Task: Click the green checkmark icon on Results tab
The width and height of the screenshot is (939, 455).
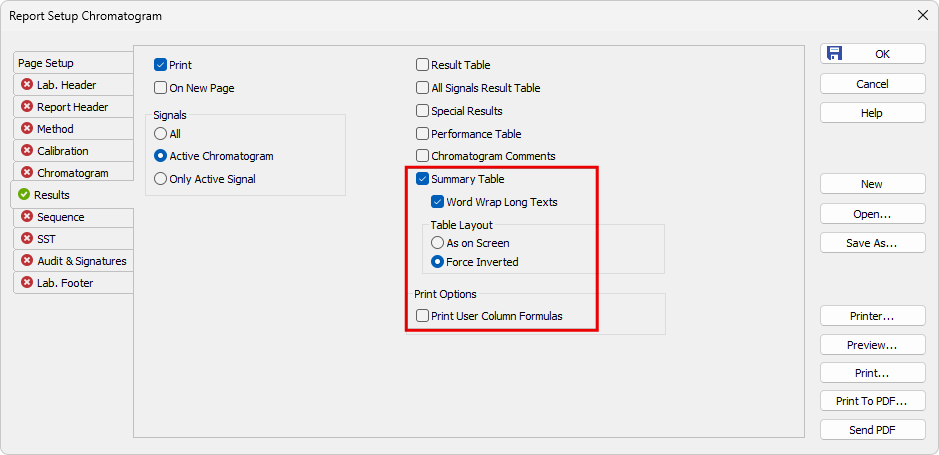Action: click(x=24, y=195)
